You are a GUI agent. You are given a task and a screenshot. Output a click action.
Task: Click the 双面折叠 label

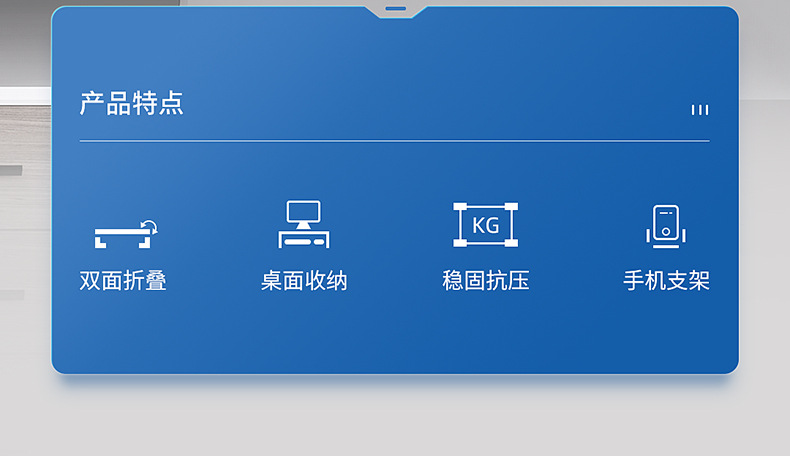(x=123, y=281)
